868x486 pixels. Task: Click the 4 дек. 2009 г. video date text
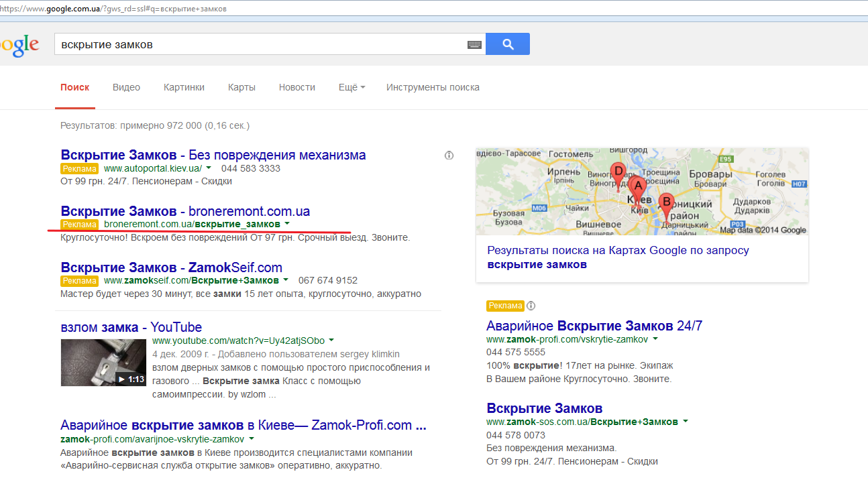181,354
